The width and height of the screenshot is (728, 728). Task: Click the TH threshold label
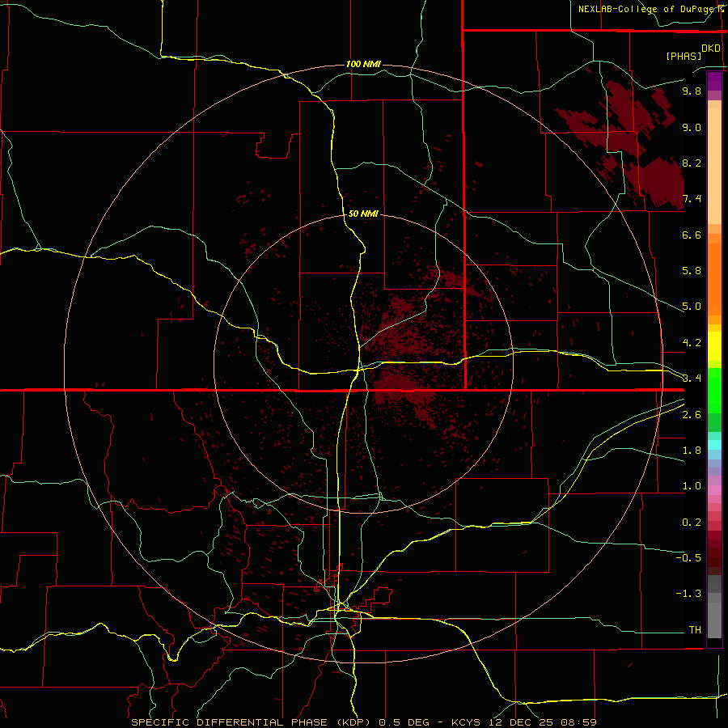pos(695,630)
